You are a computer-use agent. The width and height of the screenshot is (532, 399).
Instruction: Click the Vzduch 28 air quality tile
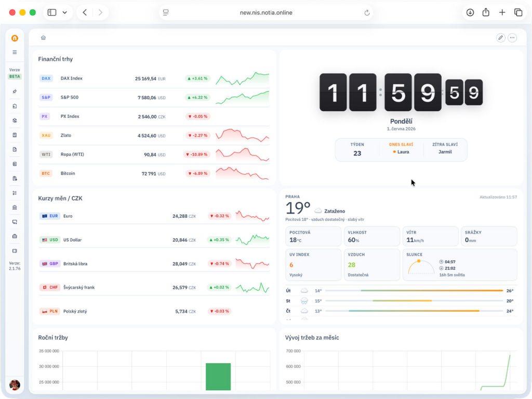(x=372, y=264)
